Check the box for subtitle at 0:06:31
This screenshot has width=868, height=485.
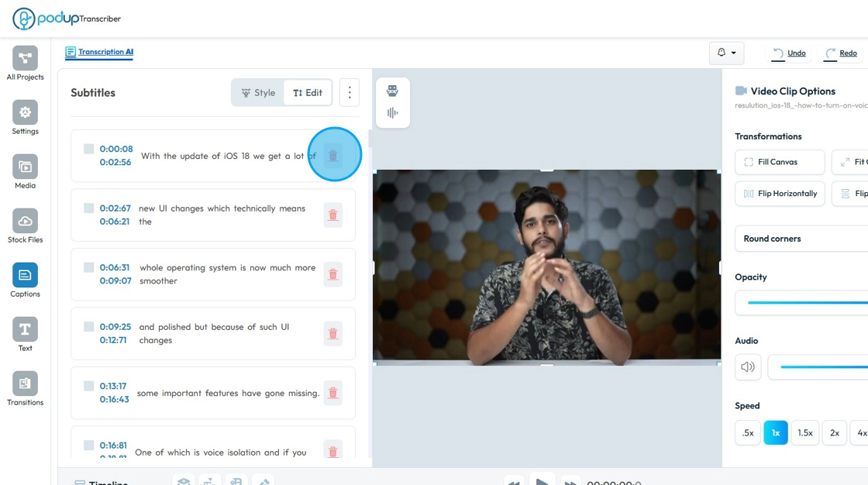[x=88, y=267]
